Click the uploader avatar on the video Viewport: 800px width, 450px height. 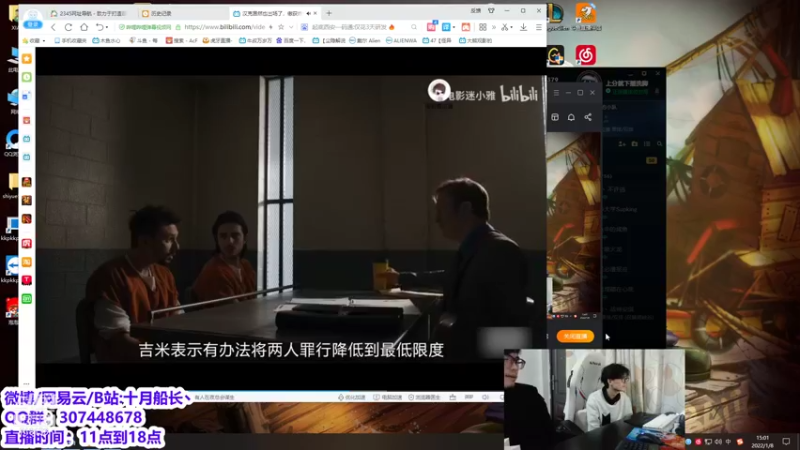point(439,90)
